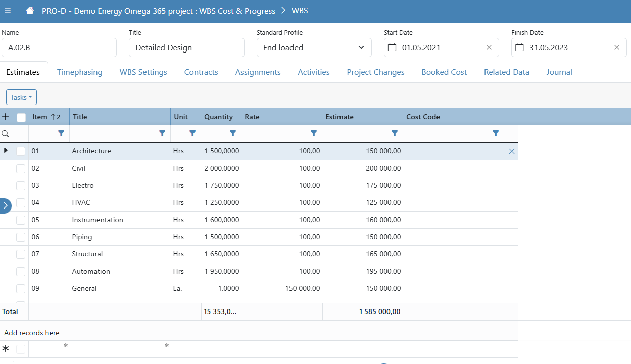The image size is (631, 364).
Task: Open filter for the Unit column
Action: click(x=192, y=133)
